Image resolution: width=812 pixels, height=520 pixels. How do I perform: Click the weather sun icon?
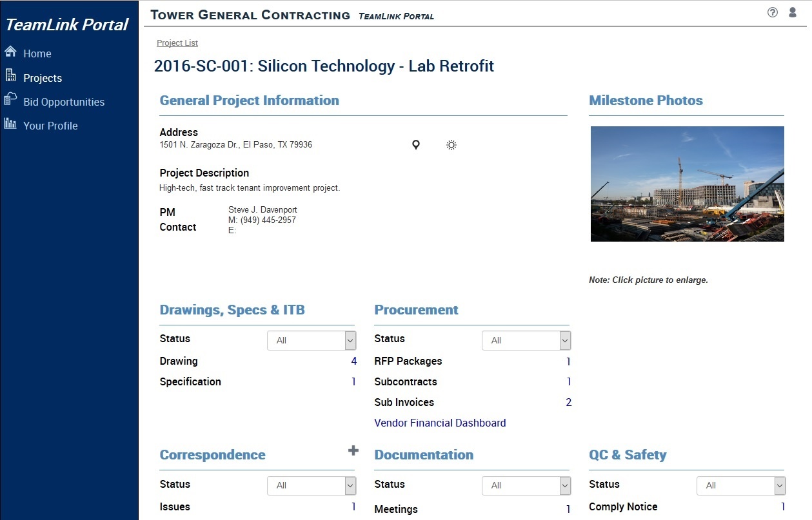tap(451, 145)
